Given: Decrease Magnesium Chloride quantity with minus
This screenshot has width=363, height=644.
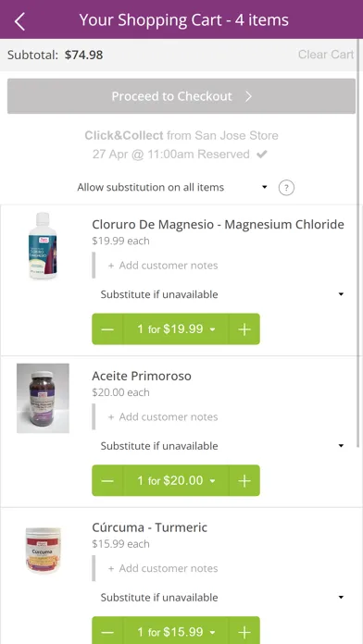Looking at the screenshot, I should 107,329.
